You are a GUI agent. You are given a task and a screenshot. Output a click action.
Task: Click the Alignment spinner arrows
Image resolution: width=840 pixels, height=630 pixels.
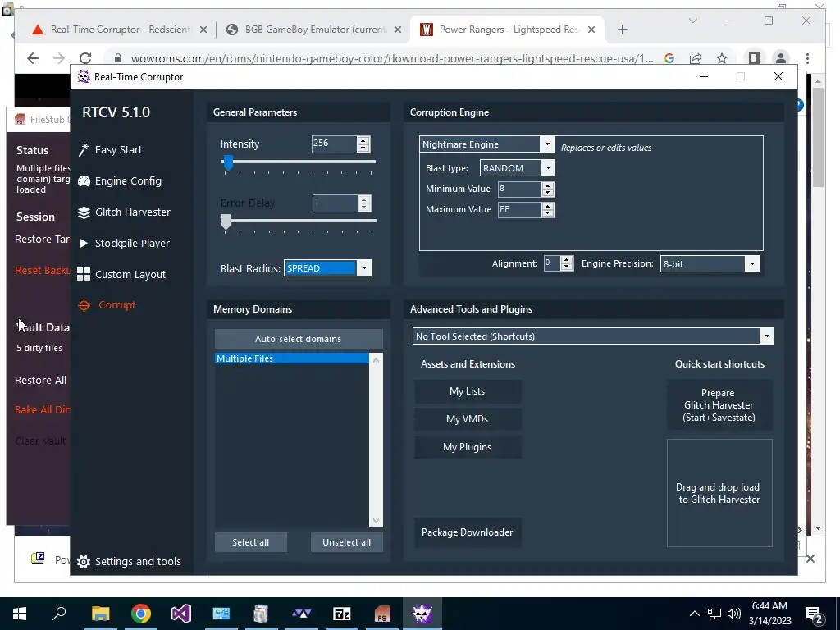click(566, 263)
